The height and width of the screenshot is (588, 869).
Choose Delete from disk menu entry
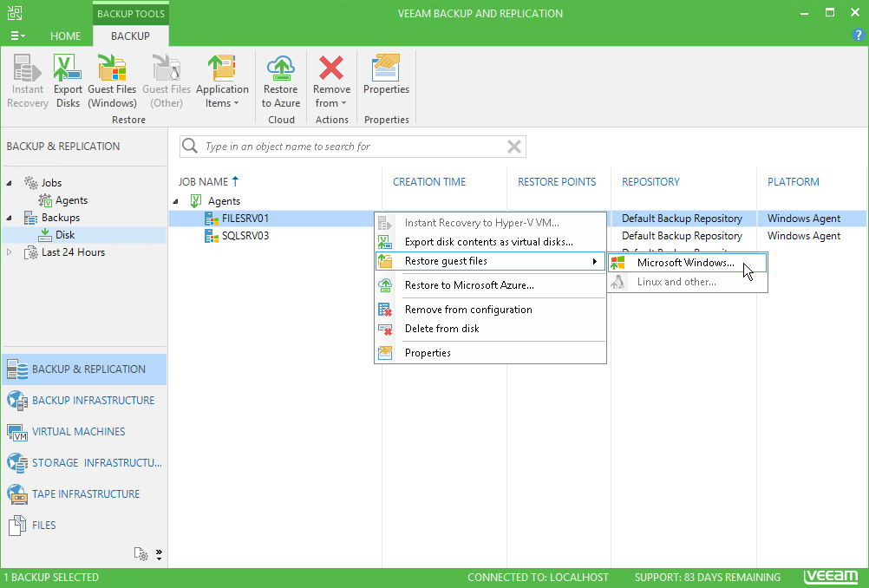[x=491, y=329]
